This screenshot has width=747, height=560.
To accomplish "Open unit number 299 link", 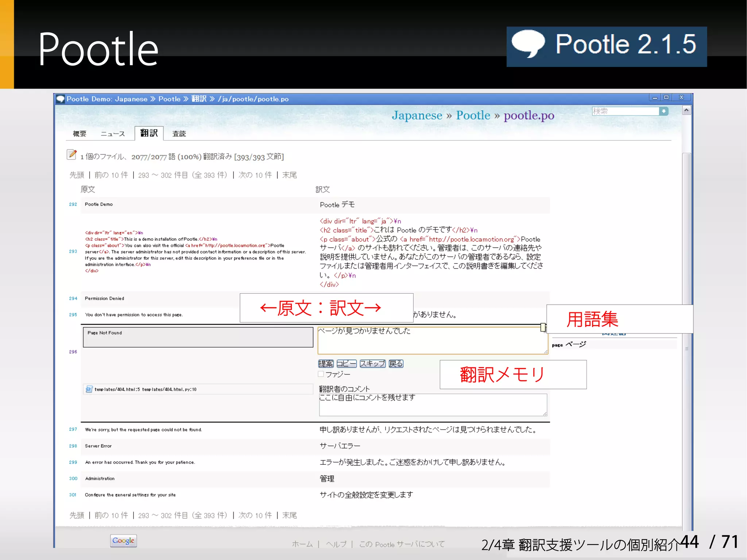I will click(x=73, y=462).
